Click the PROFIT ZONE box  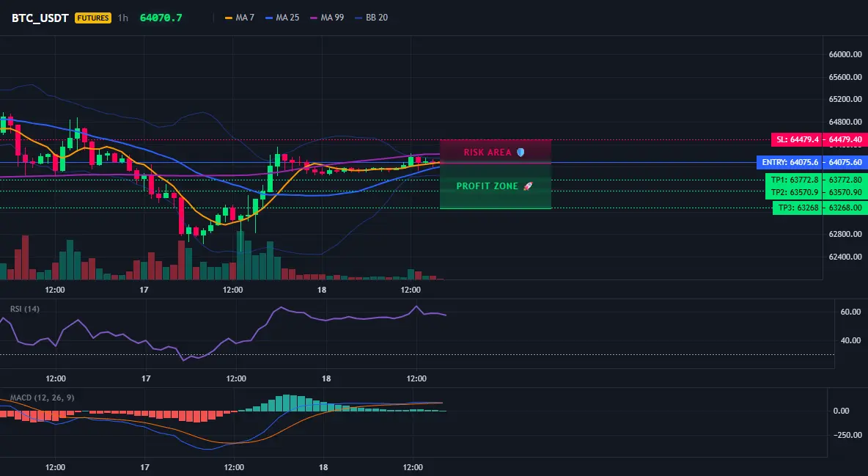496,186
